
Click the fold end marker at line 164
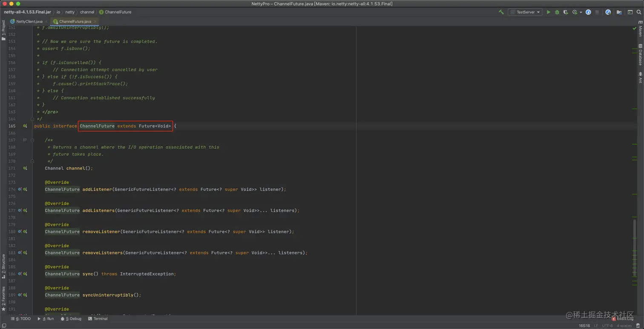[x=32, y=119]
